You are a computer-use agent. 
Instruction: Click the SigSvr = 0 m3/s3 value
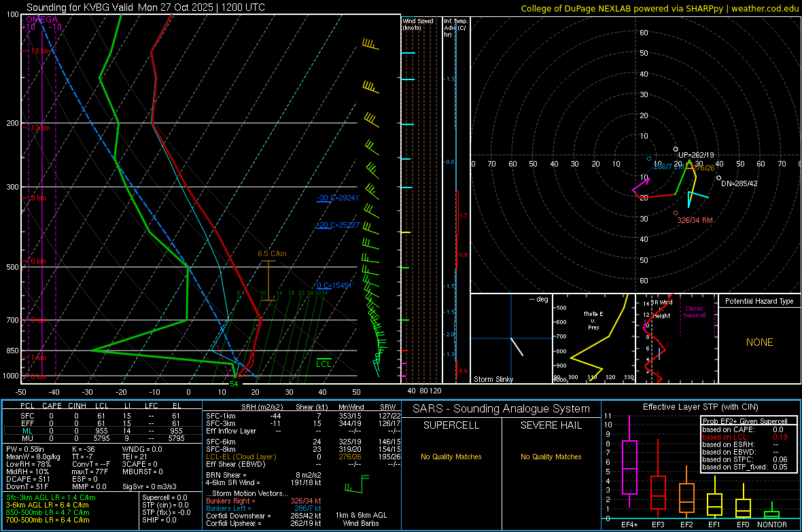[150, 486]
